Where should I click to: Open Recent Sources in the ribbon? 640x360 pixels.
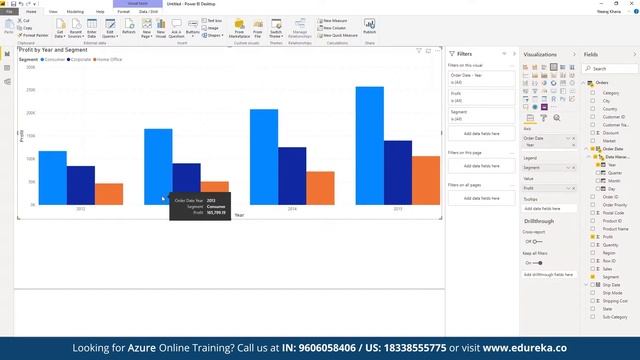tap(76, 28)
